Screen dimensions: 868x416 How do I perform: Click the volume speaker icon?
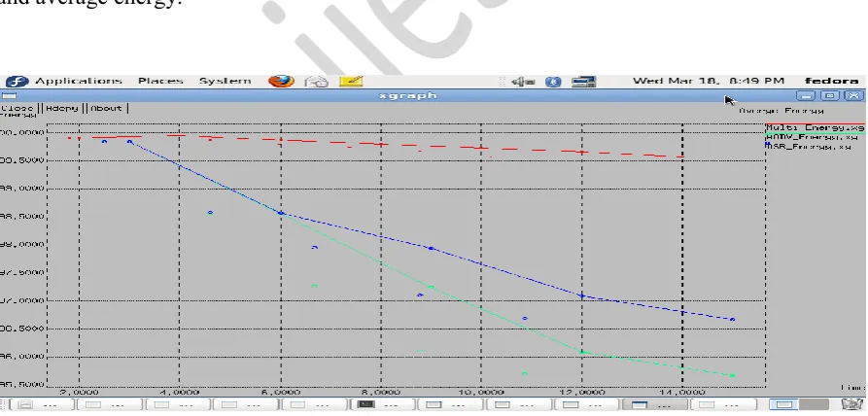pyautogui.click(x=523, y=82)
